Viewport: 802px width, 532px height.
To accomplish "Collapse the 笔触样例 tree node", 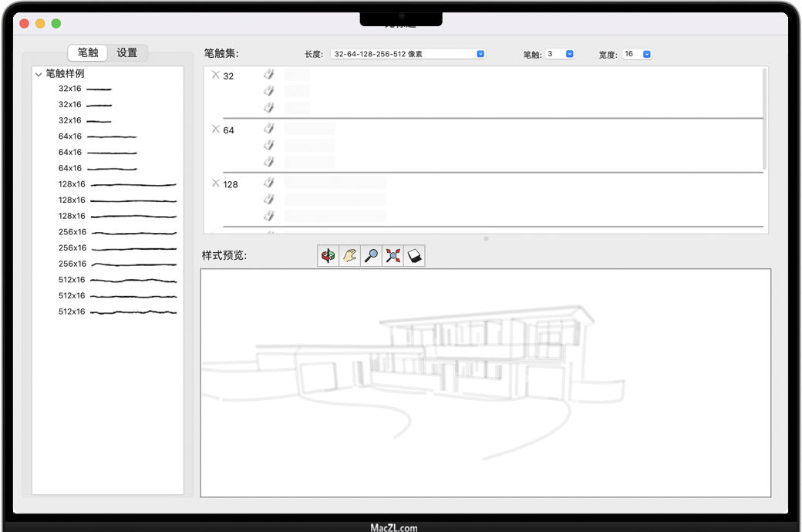I will pos(39,75).
